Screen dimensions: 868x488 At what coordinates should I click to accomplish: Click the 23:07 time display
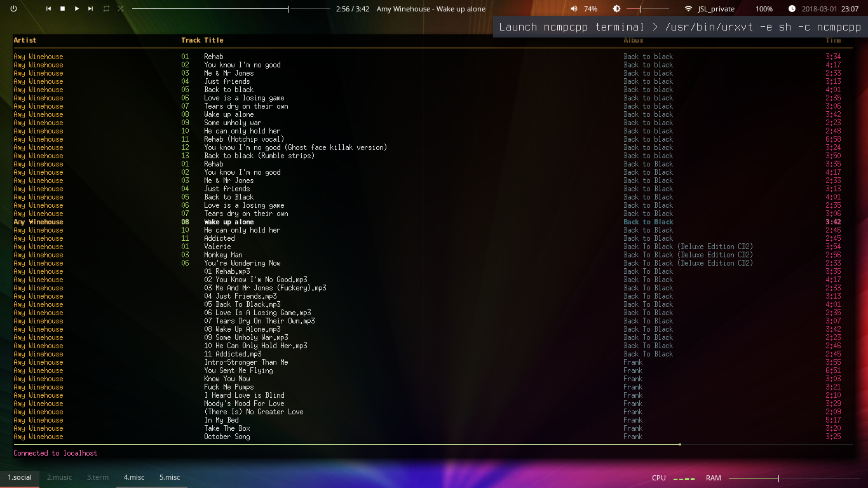(x=850, y=9)
